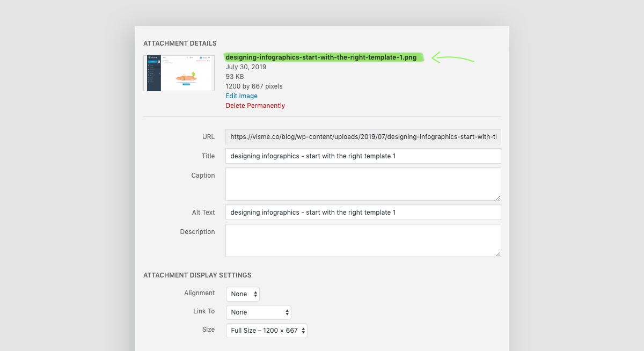
Task: Click the Delete Permanently link
Action: (x=255, y=106)
